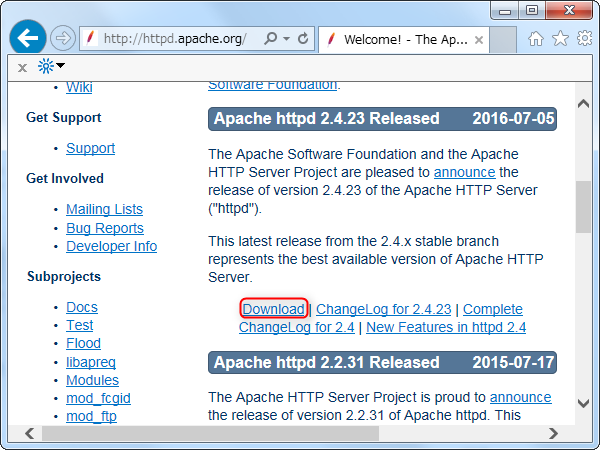Open Bug Reports link
The image size is (600, 450).
[105, 228]
